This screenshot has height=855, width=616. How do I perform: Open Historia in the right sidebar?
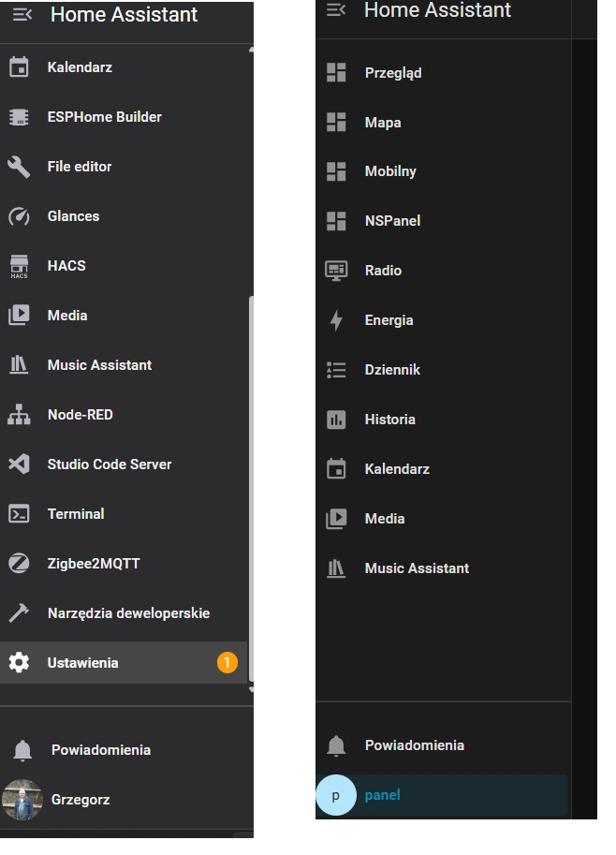click(x=389, y=420)
